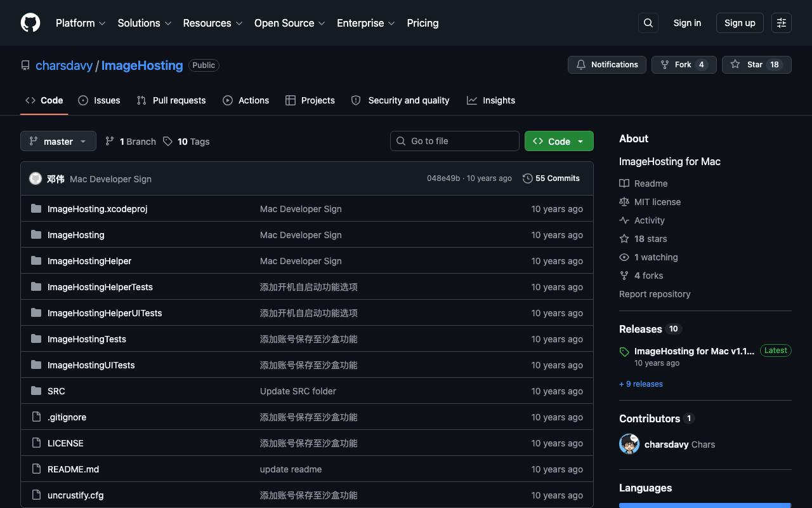812x508 pixels.
Task: Click the book icon beside Readme
Action: [624, 184]
